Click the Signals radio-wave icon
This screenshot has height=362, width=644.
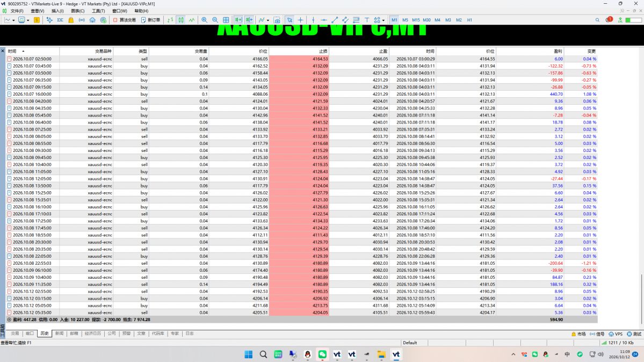[82, 20]
